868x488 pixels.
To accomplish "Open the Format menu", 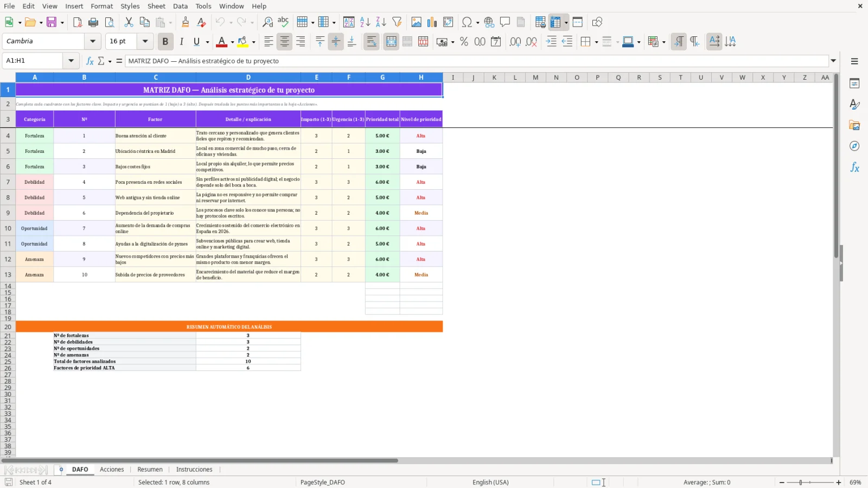I will [102, 6].
